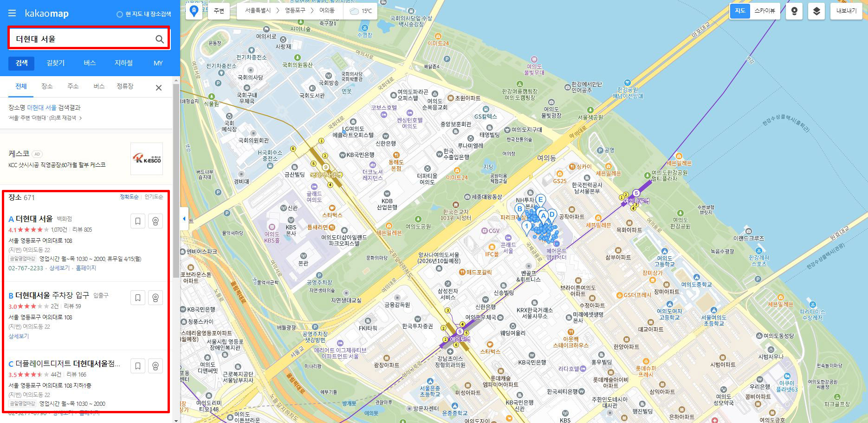
Task: Open the 여의동 neighborhood dropdown
Action: pyautogui.click(x=327, y=11)
